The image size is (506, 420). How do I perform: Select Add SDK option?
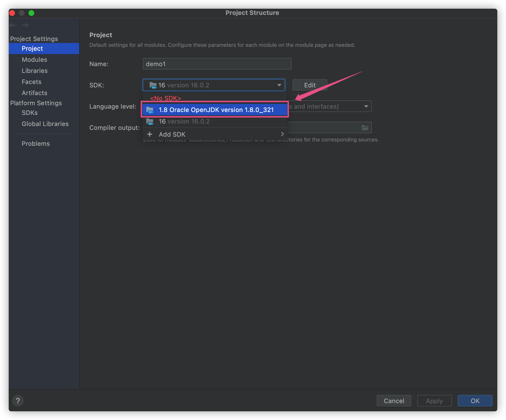click(x=215, y=134)
